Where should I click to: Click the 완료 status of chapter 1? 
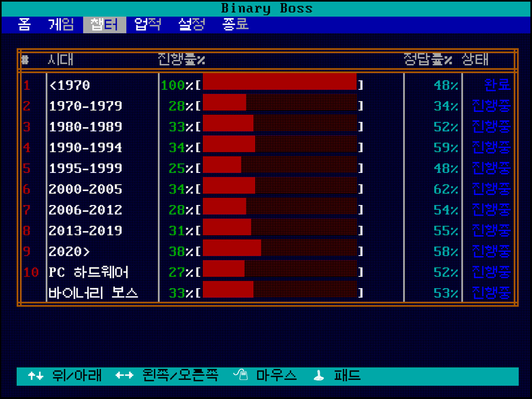(497, 85)
